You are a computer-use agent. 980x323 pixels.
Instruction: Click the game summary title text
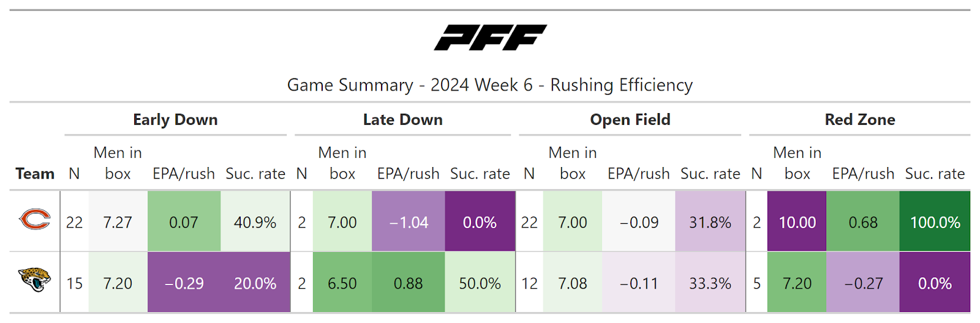pos(490,85)
